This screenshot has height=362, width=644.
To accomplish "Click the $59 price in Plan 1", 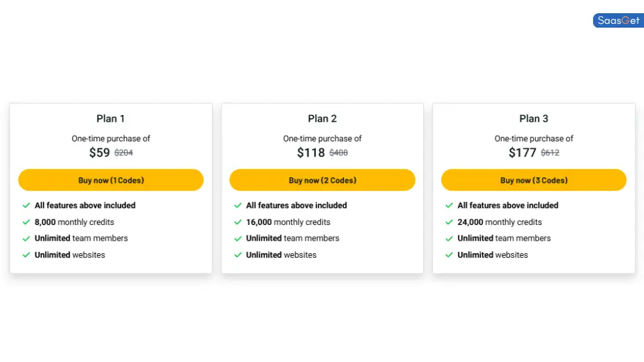I will point(99,153).
